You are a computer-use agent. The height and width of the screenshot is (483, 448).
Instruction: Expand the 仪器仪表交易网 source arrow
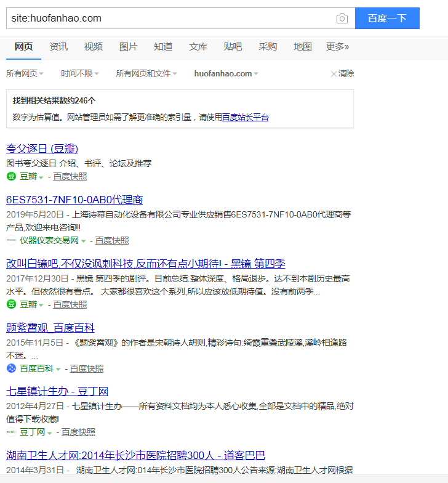coord(83,241)
